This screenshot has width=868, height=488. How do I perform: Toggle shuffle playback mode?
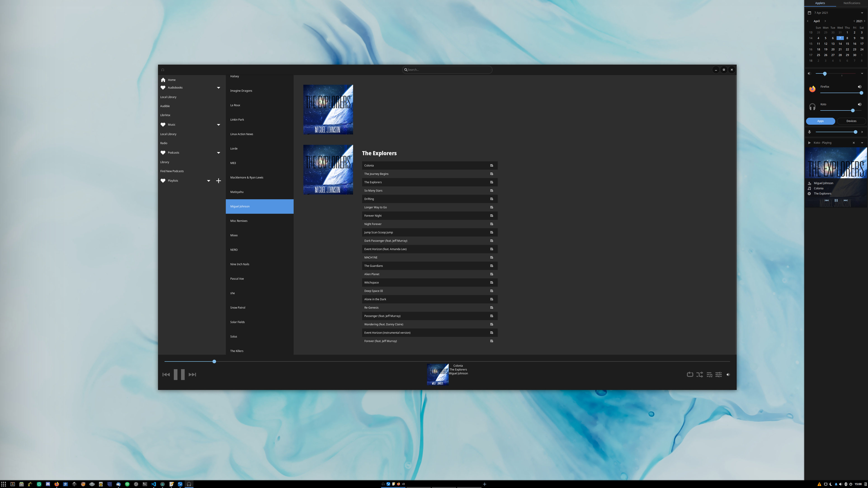click(700, 375)
